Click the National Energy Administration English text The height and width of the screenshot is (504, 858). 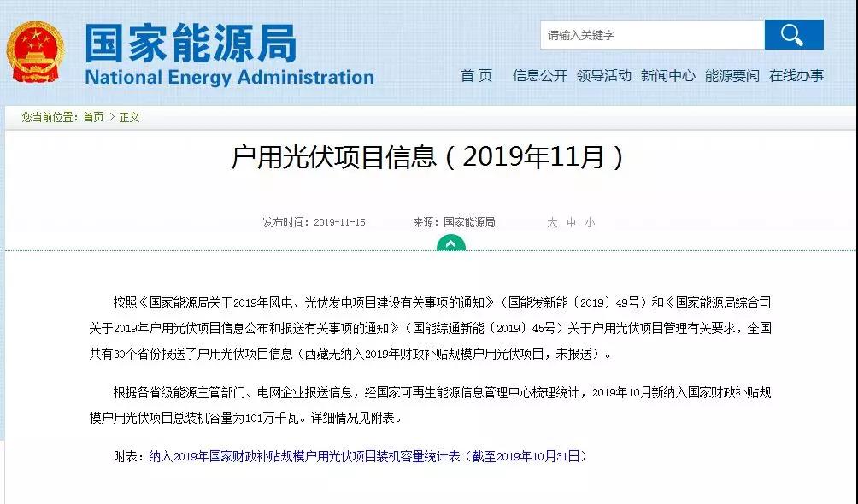pos(229,77)
